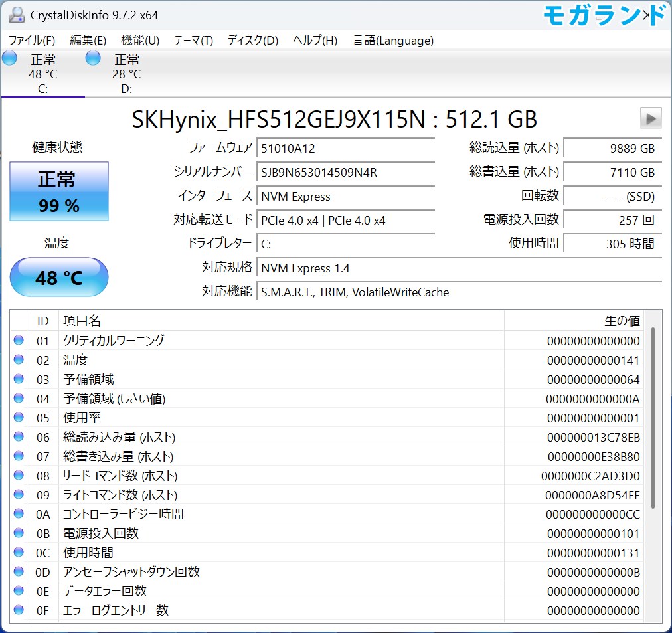672x633 pixels.
Task: Click the next-drive arrow button near drive title
Action: tap(650, 118)
